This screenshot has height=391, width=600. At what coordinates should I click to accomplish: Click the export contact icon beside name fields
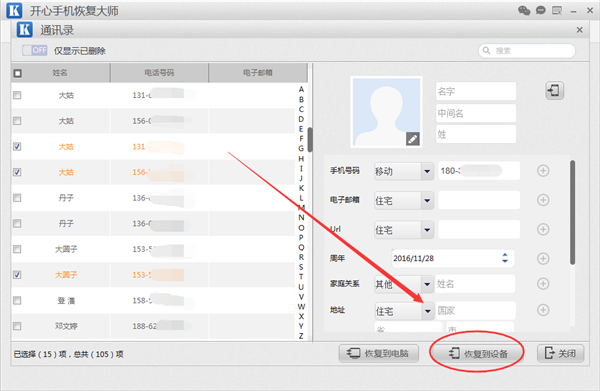point(554,91)
